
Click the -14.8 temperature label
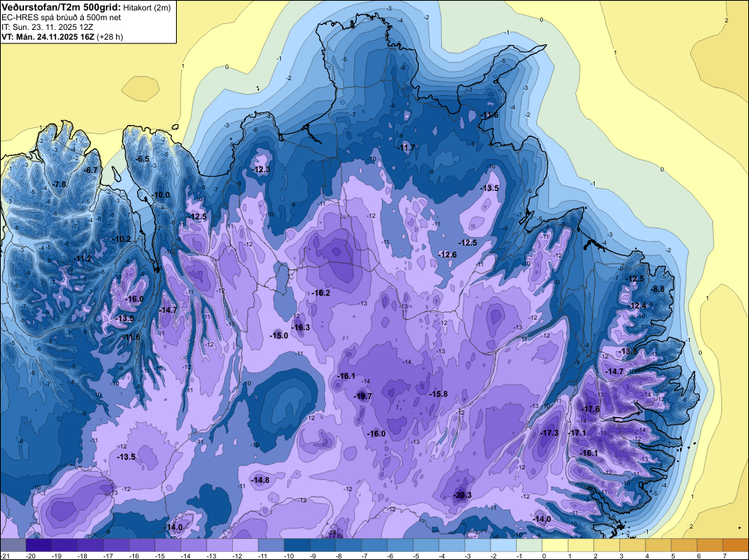pos(261,480)
